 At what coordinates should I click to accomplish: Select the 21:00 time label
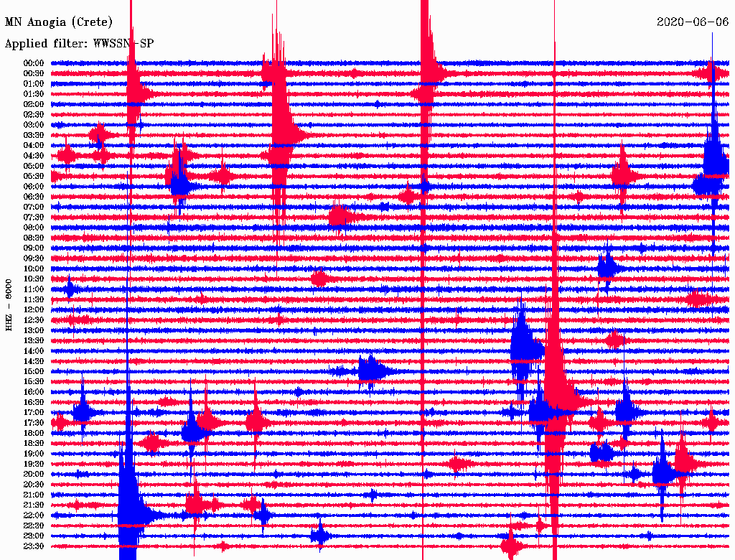pyautogui.click(x=34, y=495)
